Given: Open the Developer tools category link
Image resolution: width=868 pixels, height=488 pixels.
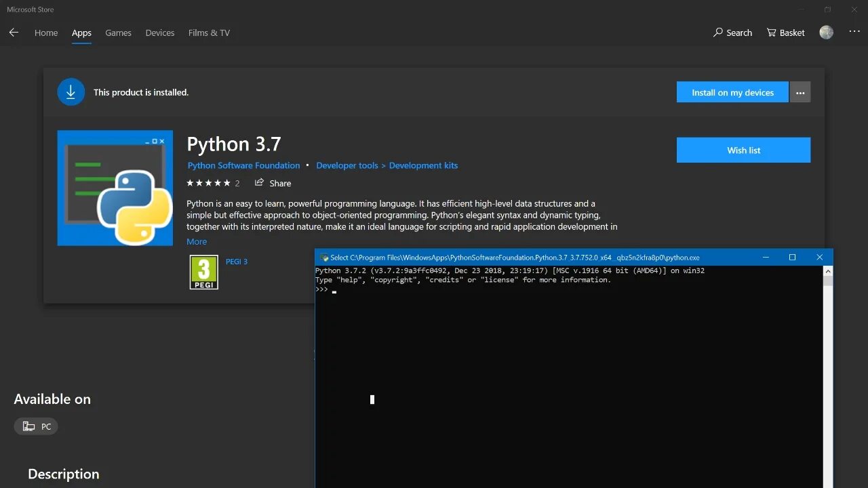Looking at the screenshot, I should click(347, 165).
